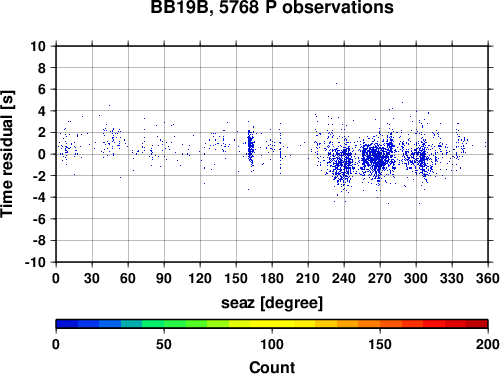Screen dimensions: 500x374
Task: Click the outlier point above 6 seconds
Action: pos(336,83)
